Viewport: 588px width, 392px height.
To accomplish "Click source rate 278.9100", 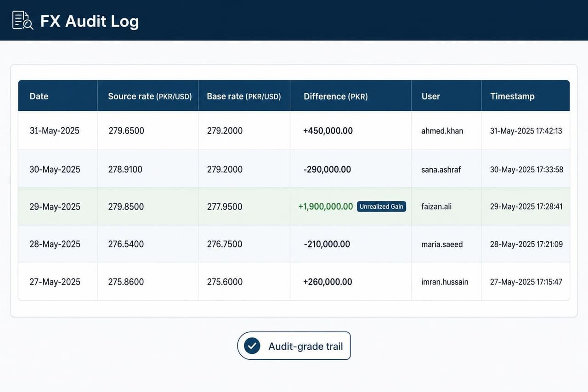I will point(125,169).
